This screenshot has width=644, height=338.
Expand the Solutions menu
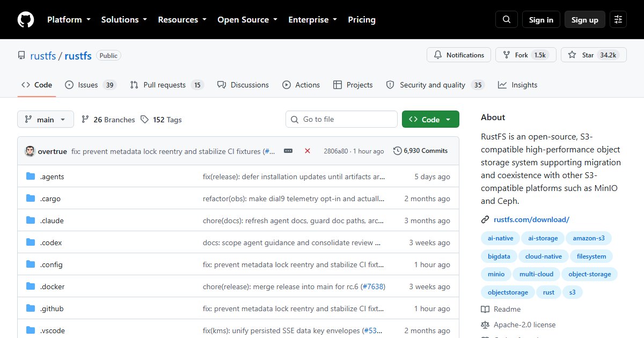[124, 20]
